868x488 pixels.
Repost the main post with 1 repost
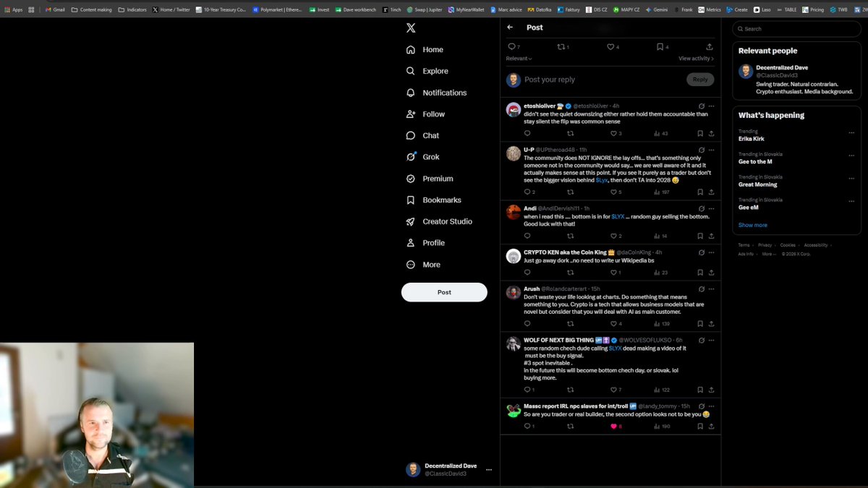tap(563, 47)
